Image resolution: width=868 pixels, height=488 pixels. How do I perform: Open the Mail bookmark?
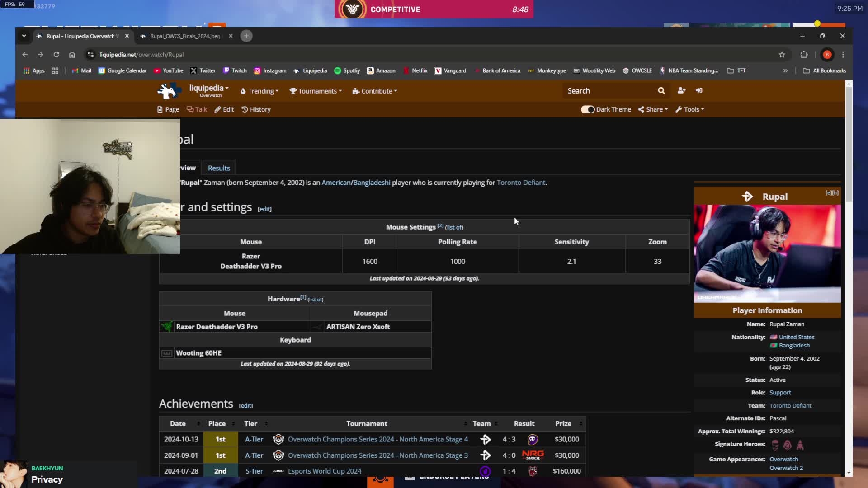[81, 71]
